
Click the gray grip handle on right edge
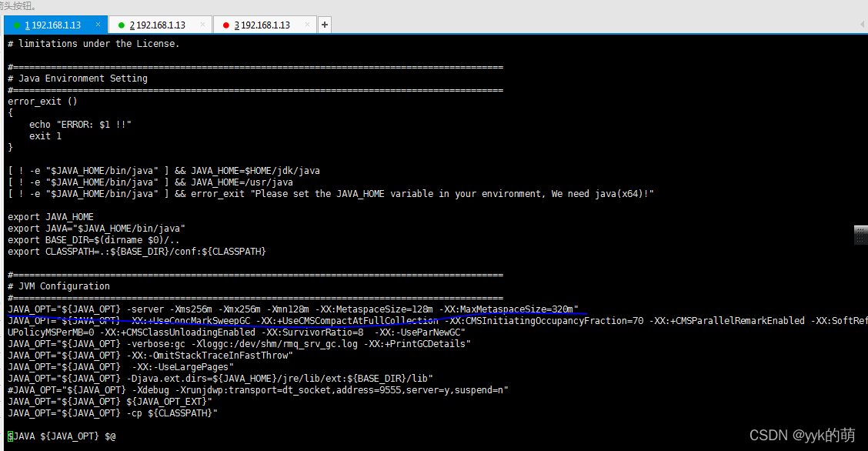pyautogui.click(x=860, y=236)
